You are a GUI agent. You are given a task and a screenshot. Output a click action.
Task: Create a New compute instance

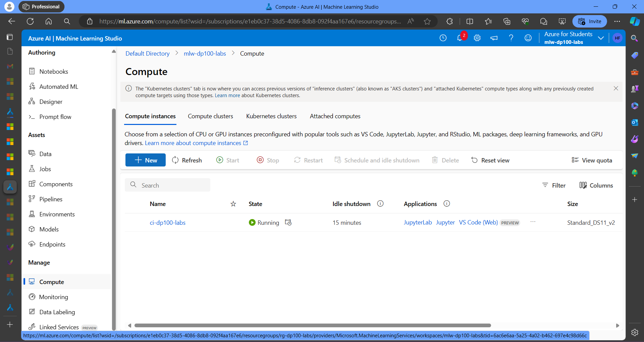[x=146, y=160]
